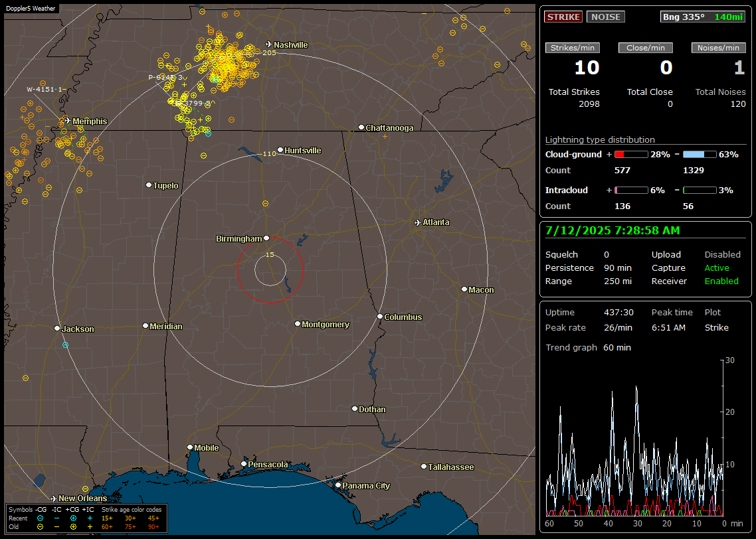Click the cyan strike symbol below Jackson
The width and height of the screenshot is (756, 539).
pos(65,345)
